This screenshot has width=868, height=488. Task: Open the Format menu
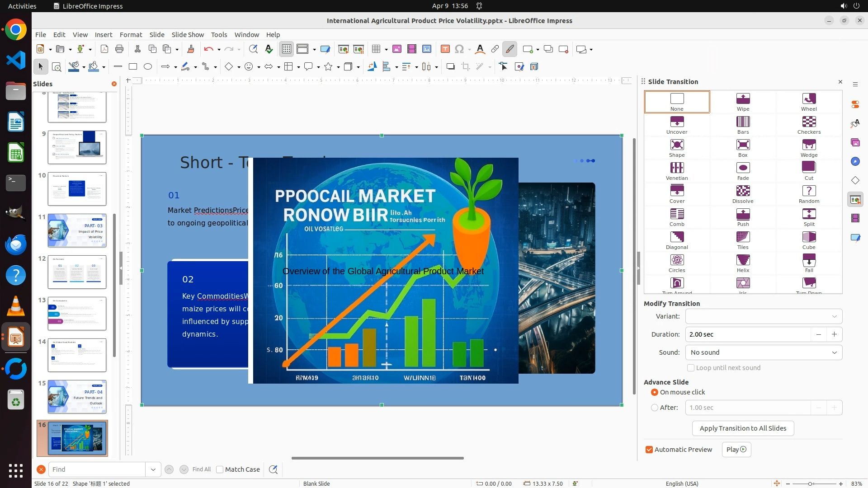131,34
